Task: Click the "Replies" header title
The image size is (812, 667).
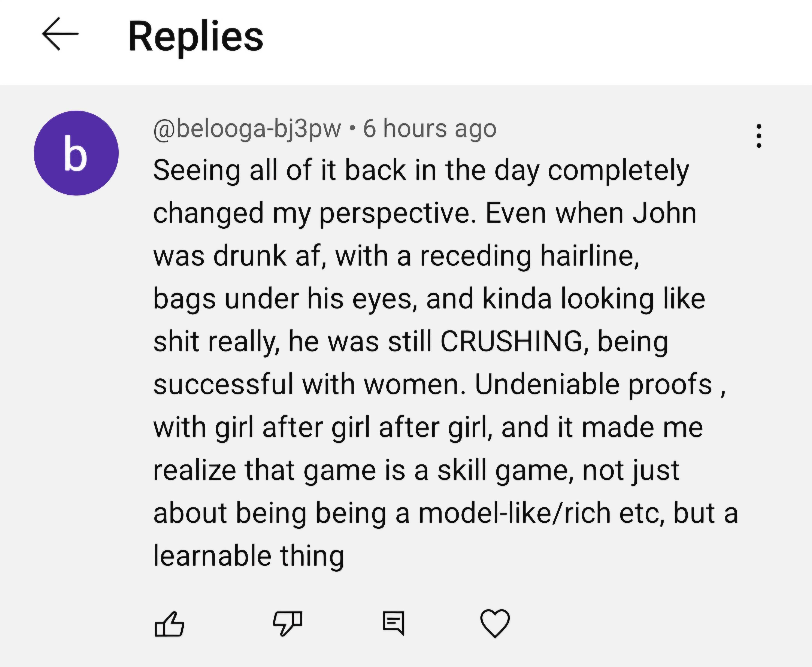Action: pyautogui.click(x=195, y=37)
